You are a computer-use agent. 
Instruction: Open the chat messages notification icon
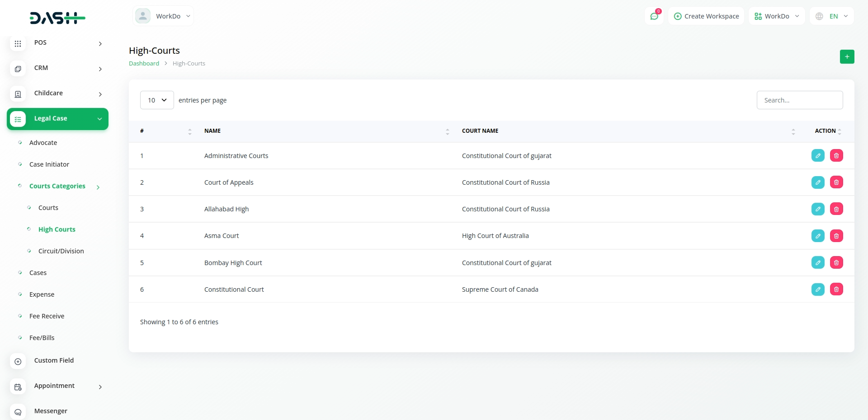pyautogui.click(x=654, y=16)
